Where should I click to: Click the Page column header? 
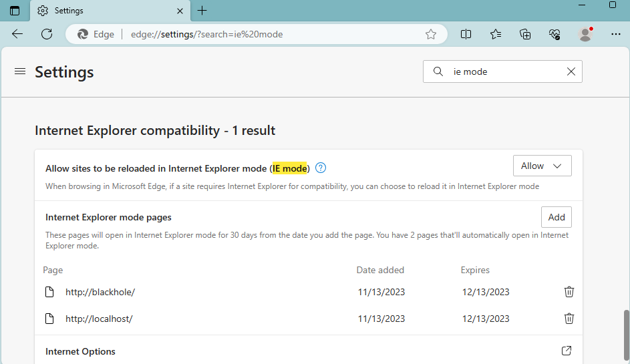point(53,270)
